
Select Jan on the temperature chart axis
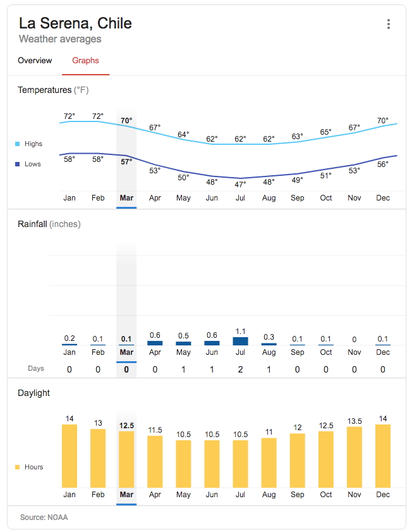[x=70, y=198]
